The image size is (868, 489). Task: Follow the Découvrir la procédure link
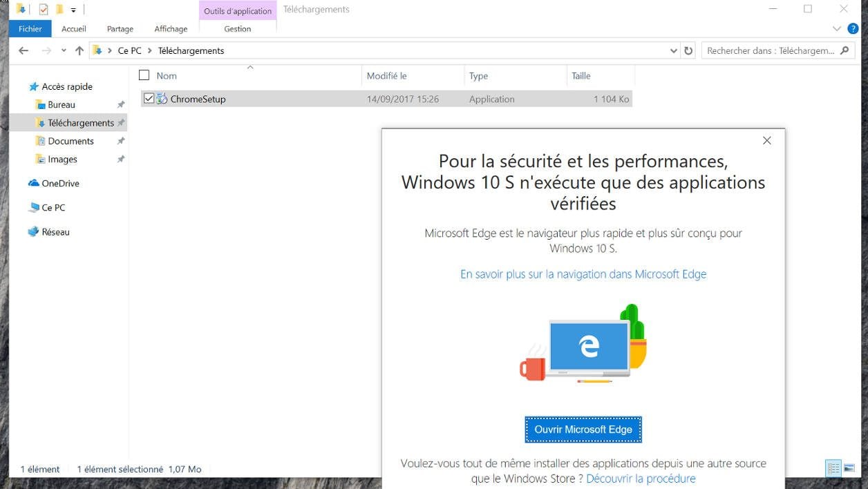point(641,479)
